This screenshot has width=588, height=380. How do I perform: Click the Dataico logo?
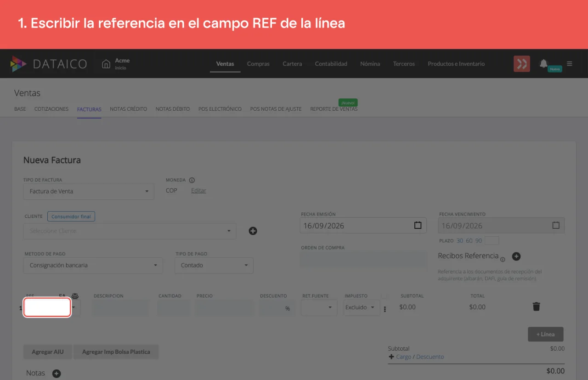coord(49,64)
